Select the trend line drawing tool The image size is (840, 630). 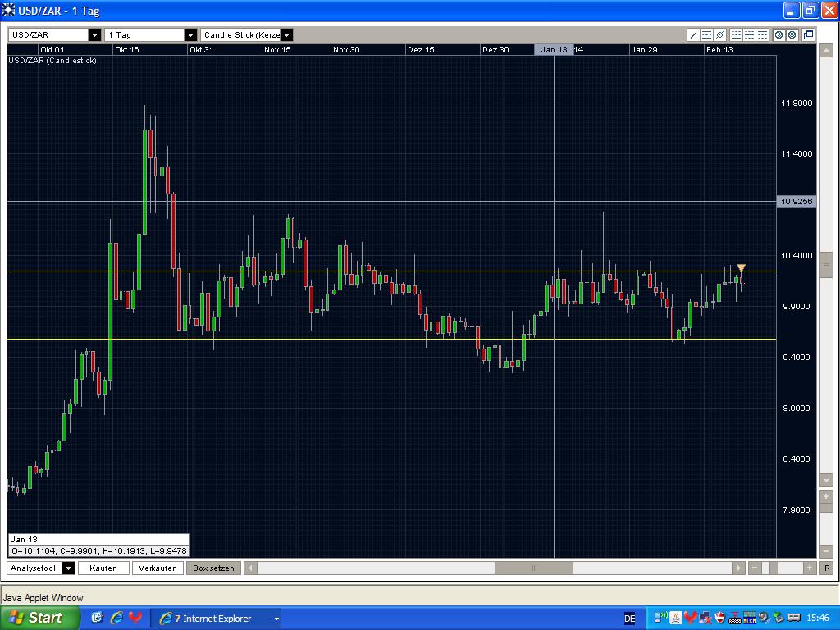[692, 35]
